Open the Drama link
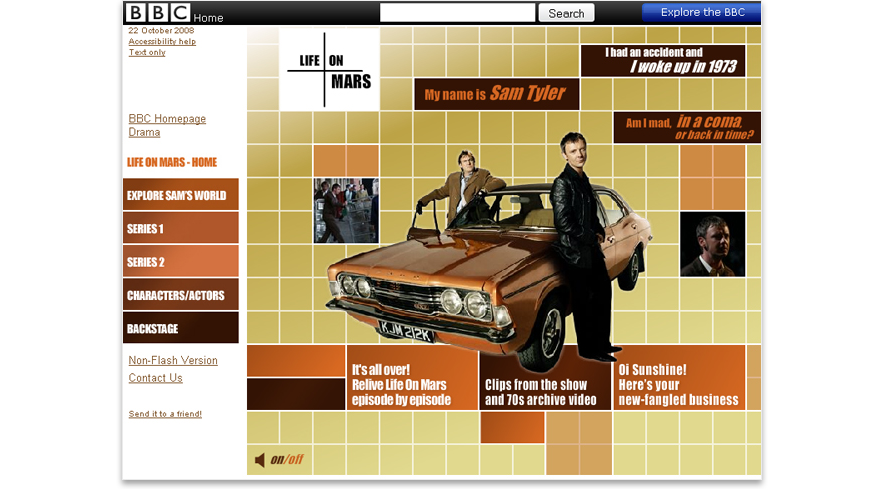Screen dimensions: 883x489 click(x=144, y=132)
